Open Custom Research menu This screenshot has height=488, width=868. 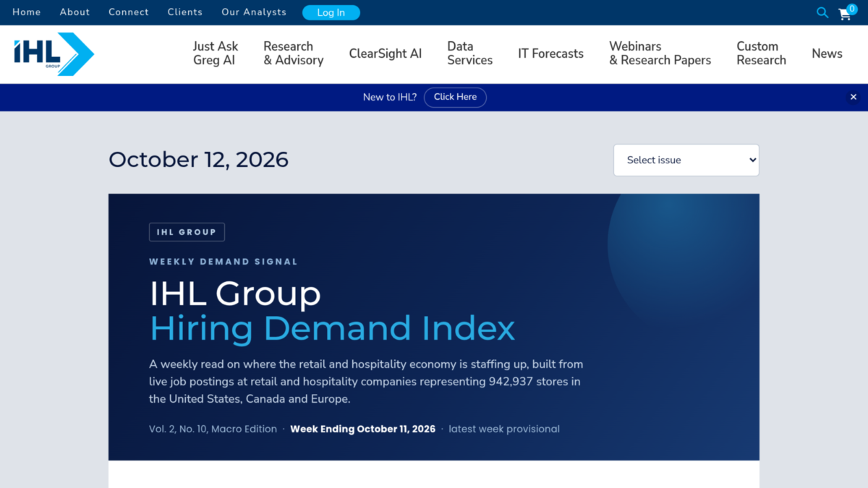click(x=762, y=53)
